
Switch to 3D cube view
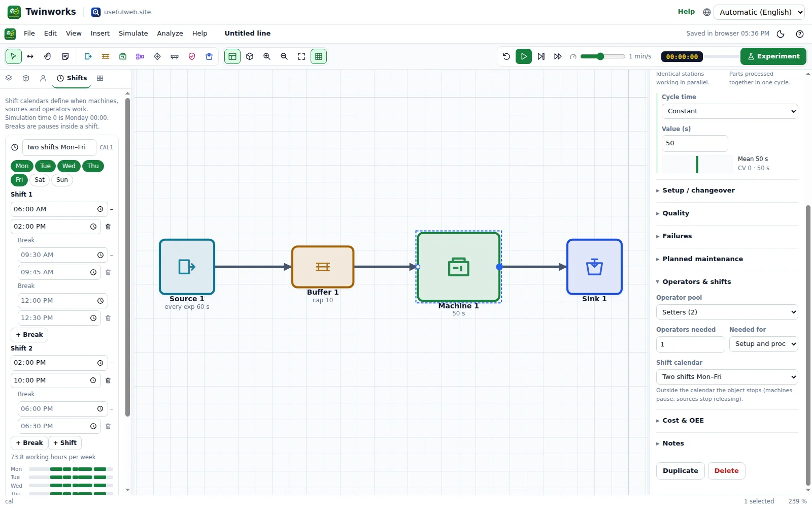tap(250, 56)
